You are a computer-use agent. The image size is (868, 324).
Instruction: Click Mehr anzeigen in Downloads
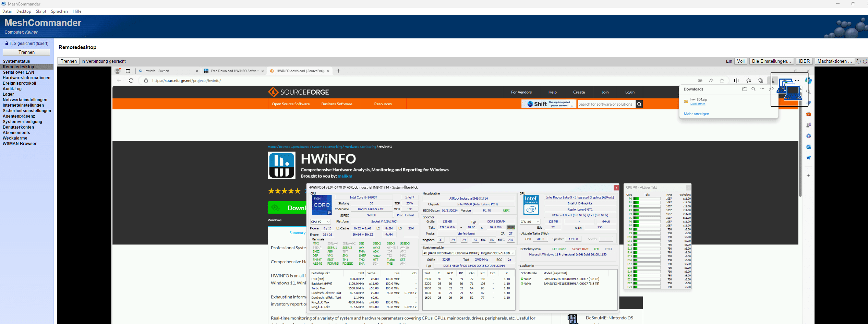tap(696, 114)
